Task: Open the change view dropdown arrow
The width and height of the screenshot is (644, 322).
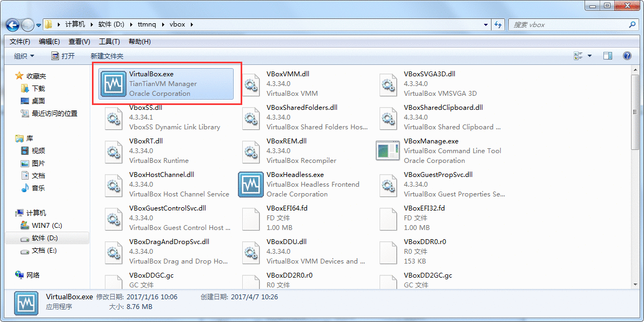Action: 589,56
